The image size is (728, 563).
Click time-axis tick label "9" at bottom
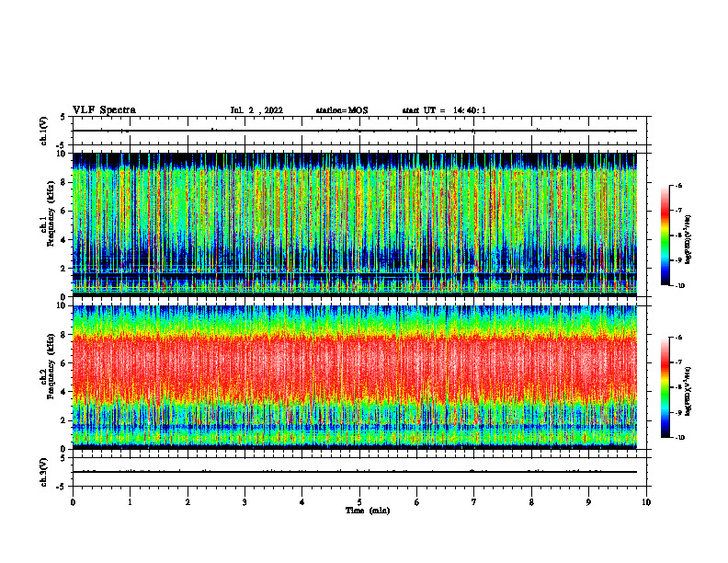pos(588,502)
